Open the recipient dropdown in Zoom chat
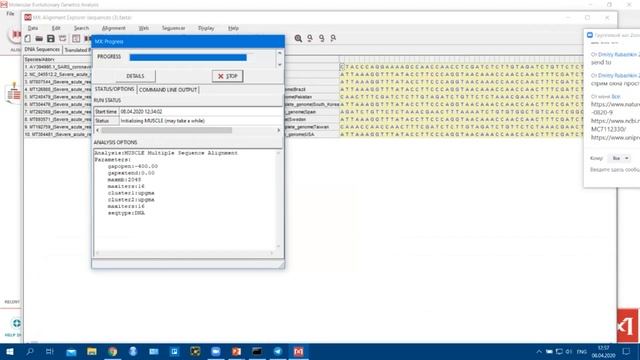The width and height of the screenshot is (640, 360). 620,158
